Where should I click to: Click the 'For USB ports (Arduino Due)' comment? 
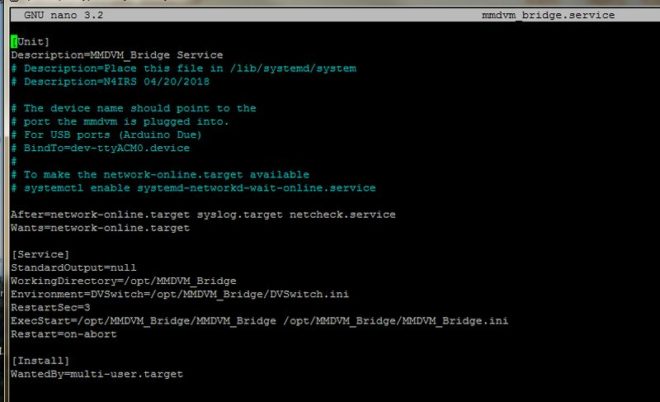click(x=106, y=135)
